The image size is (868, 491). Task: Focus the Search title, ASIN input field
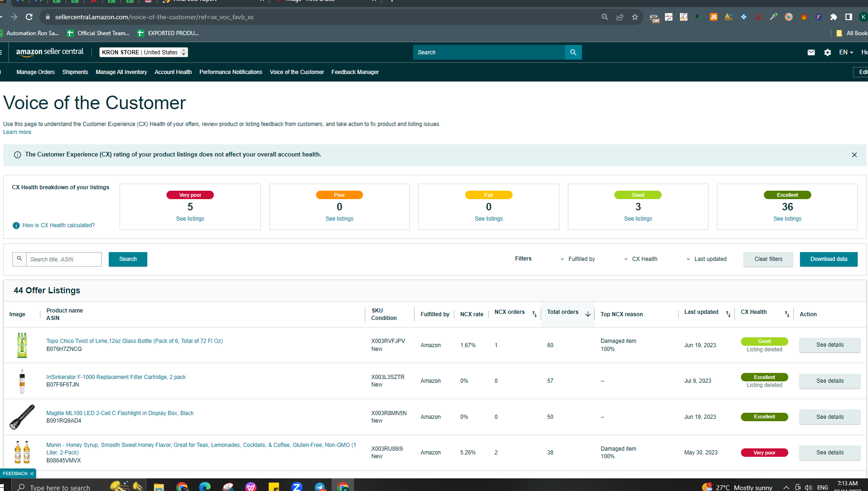click(64, 260)
